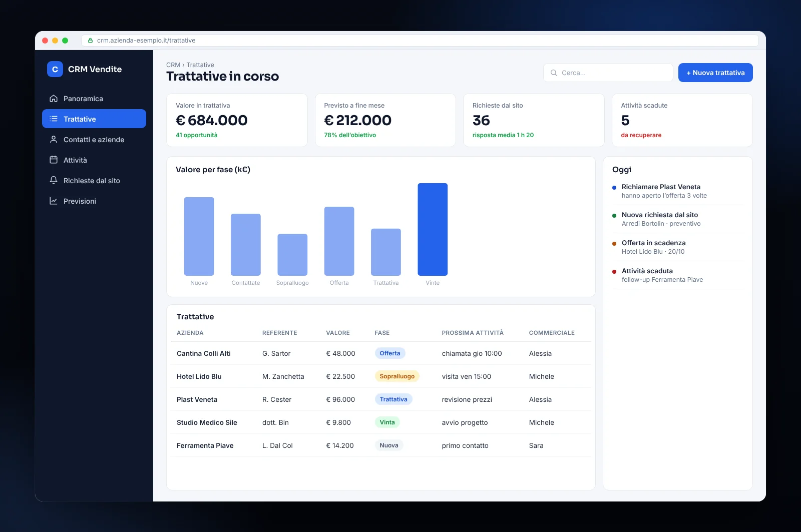Click the Cerca search field

pyautogui.click(x=608, y=73)
